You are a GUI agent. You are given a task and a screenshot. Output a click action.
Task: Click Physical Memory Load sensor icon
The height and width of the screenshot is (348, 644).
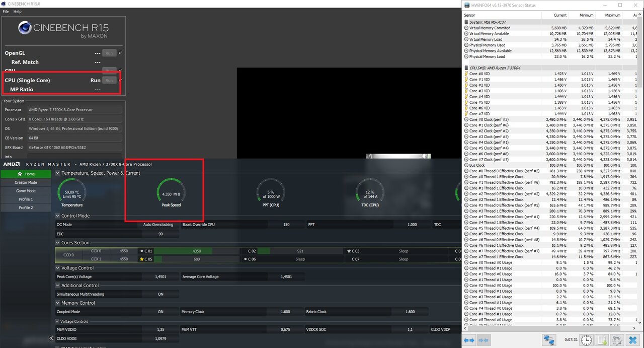pos(466,56)
